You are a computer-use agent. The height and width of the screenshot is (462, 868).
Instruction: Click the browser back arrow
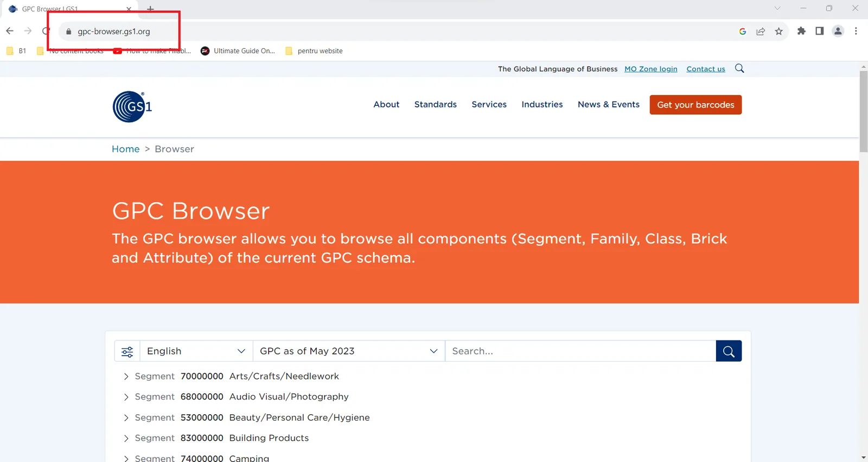tap(10, 31)
